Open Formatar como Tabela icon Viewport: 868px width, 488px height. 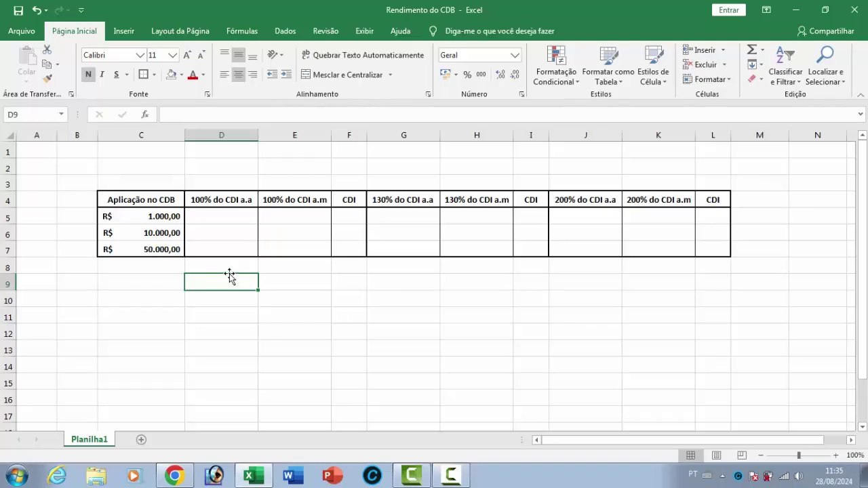(608, 56)
